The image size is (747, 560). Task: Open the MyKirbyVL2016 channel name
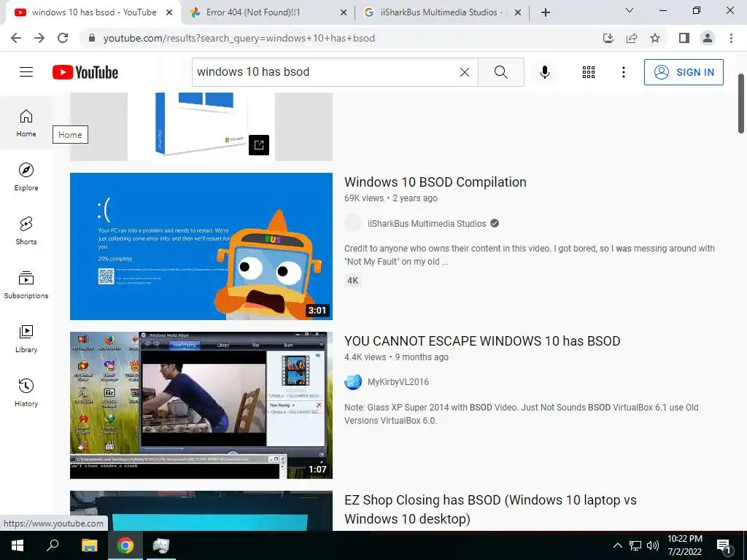pos(398,382)
